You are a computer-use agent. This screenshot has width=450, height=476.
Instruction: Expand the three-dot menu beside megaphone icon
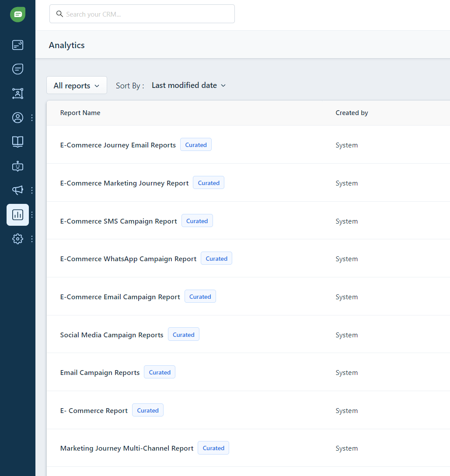[x=31, y=190]
